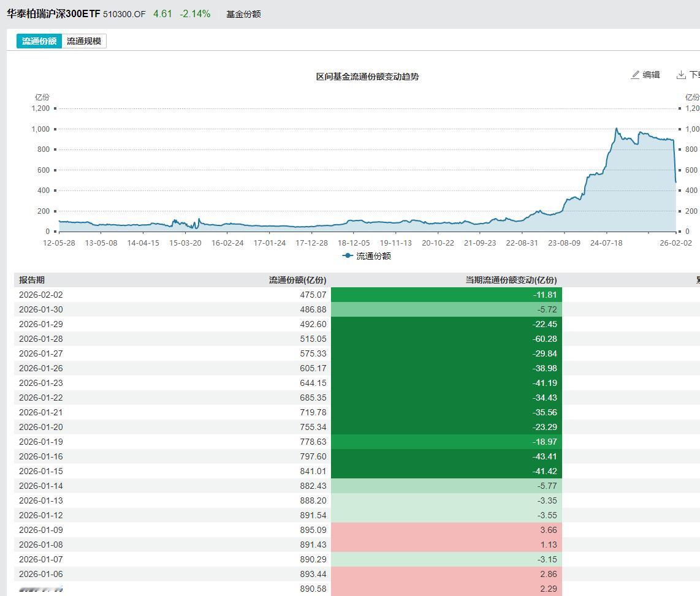Image resolution: width=700 pixels, height=596 pixels.
Task: Click the 24-07-18 x-axis date label
Action: [606, 243]
